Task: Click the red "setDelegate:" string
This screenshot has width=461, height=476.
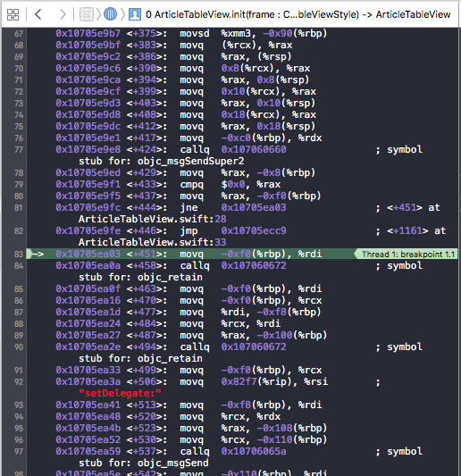Action: (x=120, y=393)
